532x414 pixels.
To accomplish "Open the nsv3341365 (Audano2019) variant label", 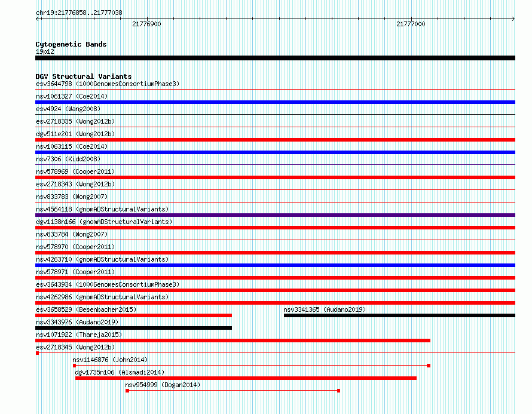I will click(x=325, y=309).
